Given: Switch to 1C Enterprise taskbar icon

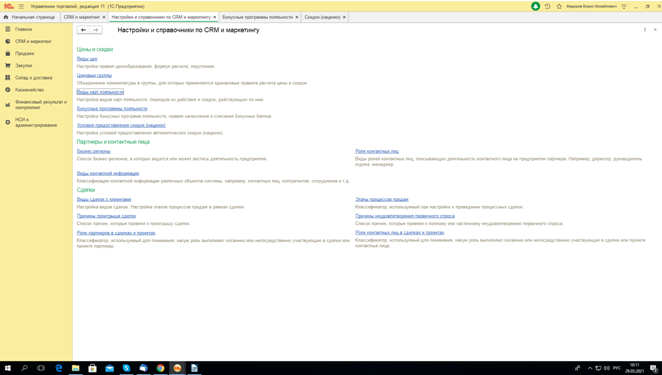Looking at the screenshot, I should click(x=177, y=368).
